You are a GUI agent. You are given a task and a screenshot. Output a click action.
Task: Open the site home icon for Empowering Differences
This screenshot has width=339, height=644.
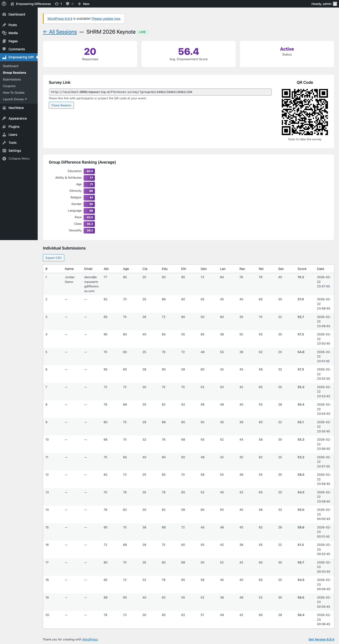click(x=12, y=4)
